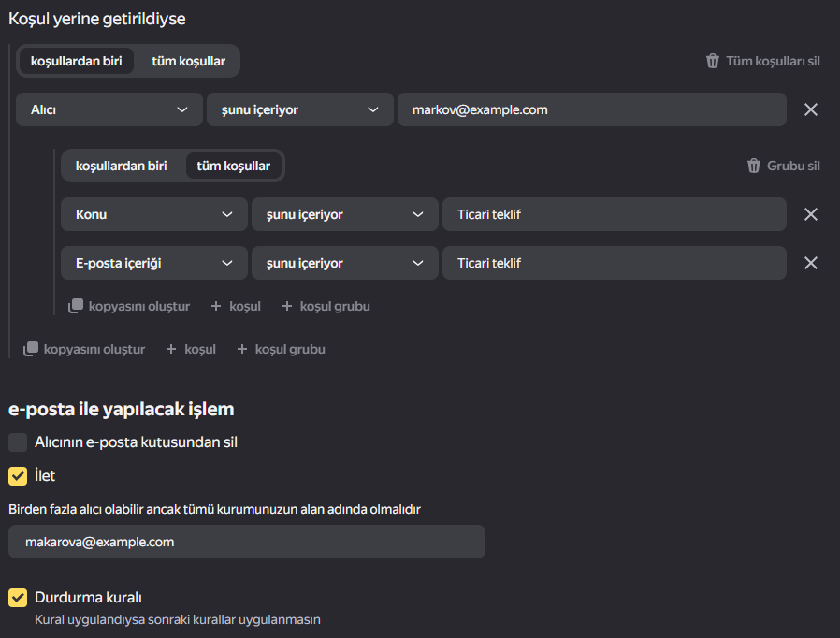Add a koşul grubu inside the nested group
Viewport: 840px width, 638px height.
(326, 306)
